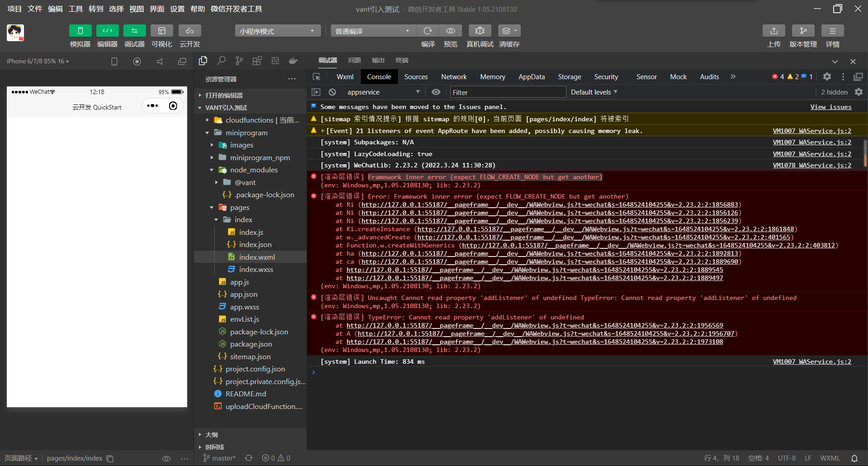The image size is (868, 466).
Task: Open the Extensions icon in sidebar
Action: (257, 61)
